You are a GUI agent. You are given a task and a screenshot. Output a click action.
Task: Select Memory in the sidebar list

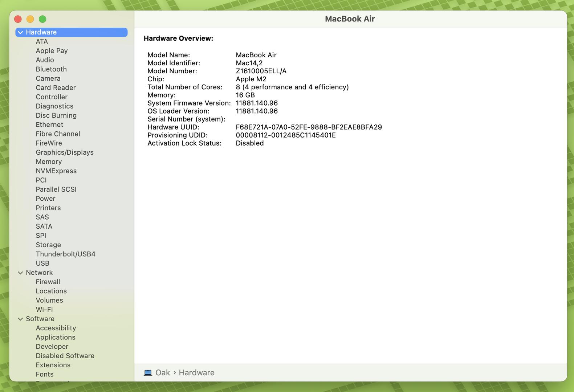[49, 162]
